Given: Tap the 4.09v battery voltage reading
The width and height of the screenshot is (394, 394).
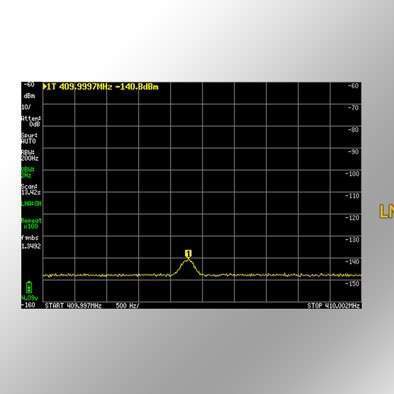Looking at the screenshot, I should tap(30, 298).
